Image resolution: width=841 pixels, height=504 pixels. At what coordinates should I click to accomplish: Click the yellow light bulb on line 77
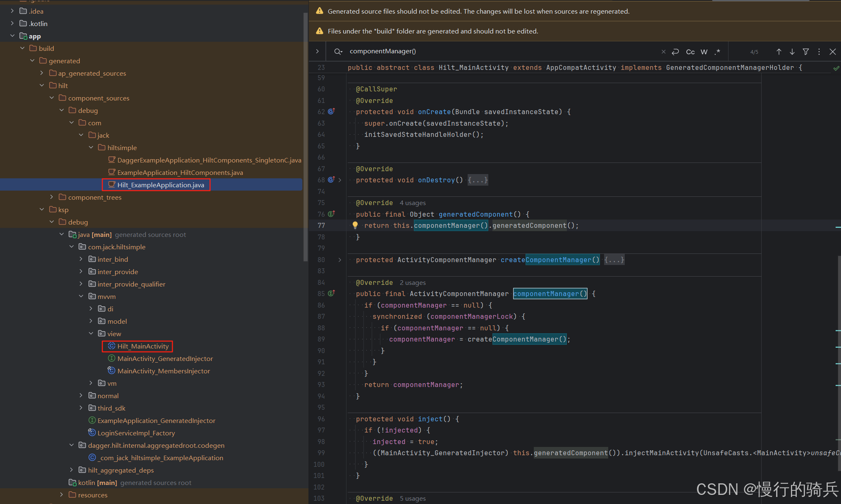355,225
